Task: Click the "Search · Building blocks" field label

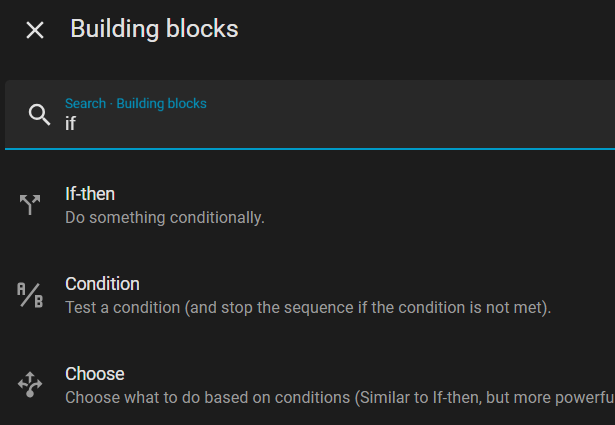Action: 136,103
